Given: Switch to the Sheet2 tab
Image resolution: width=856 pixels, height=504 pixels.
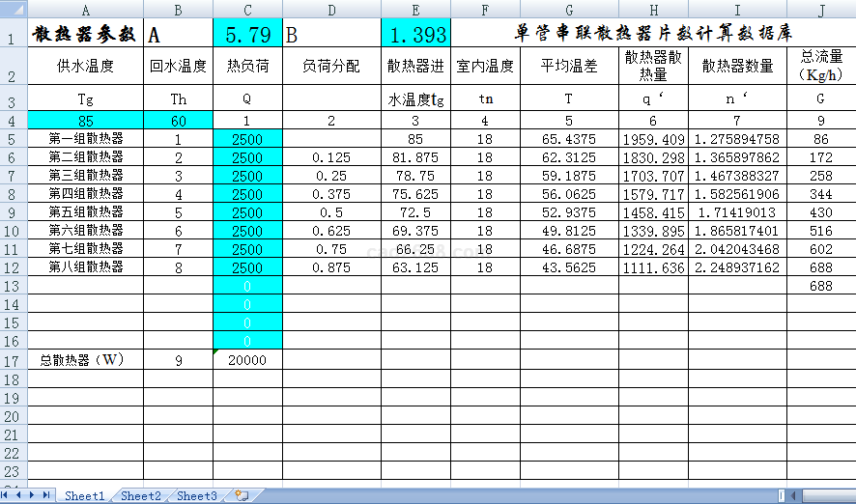Looking at the screenshot, I should click(141, 495).
